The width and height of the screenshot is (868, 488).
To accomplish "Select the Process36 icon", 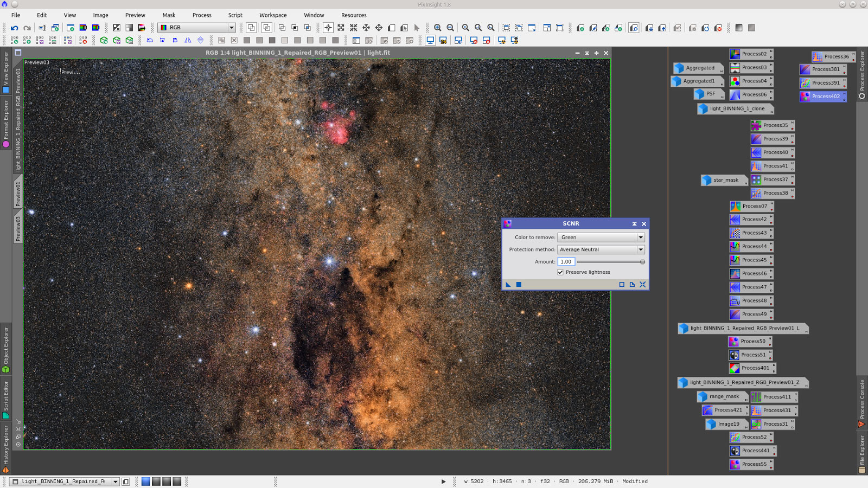I will click(833, 56).
